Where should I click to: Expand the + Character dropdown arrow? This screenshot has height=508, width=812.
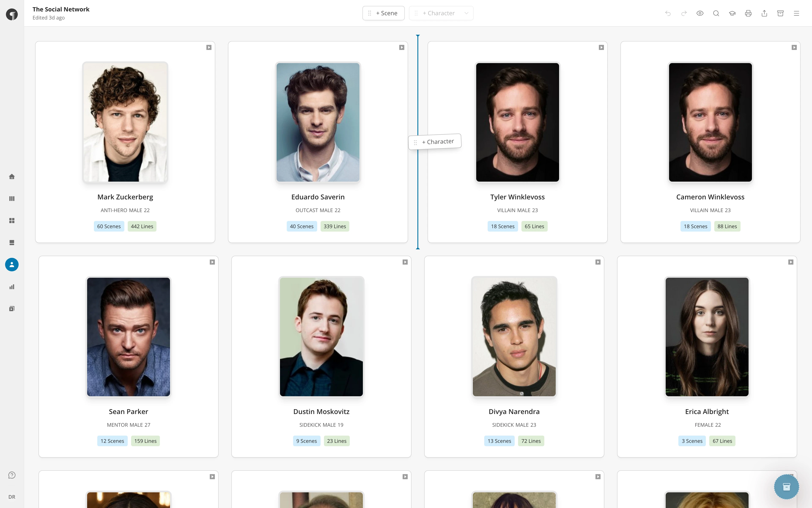(x=466, y=13)
